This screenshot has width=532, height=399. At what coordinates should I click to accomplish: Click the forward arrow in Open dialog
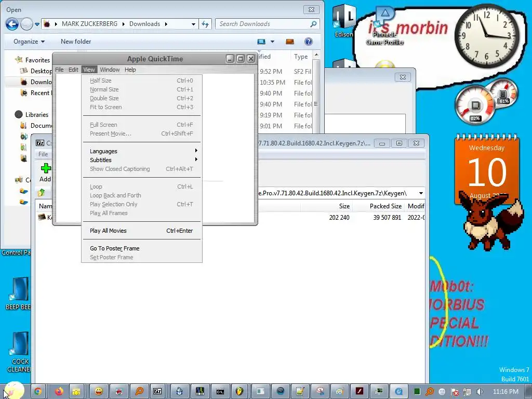click(x=27, y=24)
